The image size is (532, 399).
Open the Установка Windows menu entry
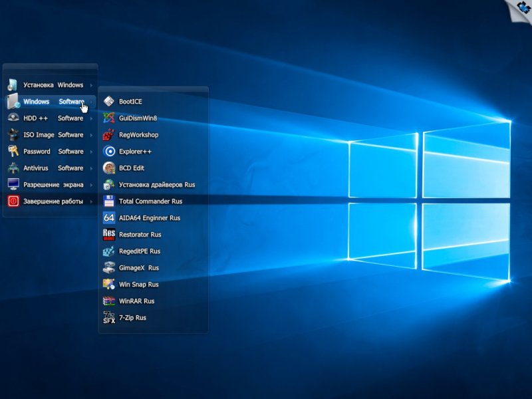pyautogui.click(x=51, y=85)
